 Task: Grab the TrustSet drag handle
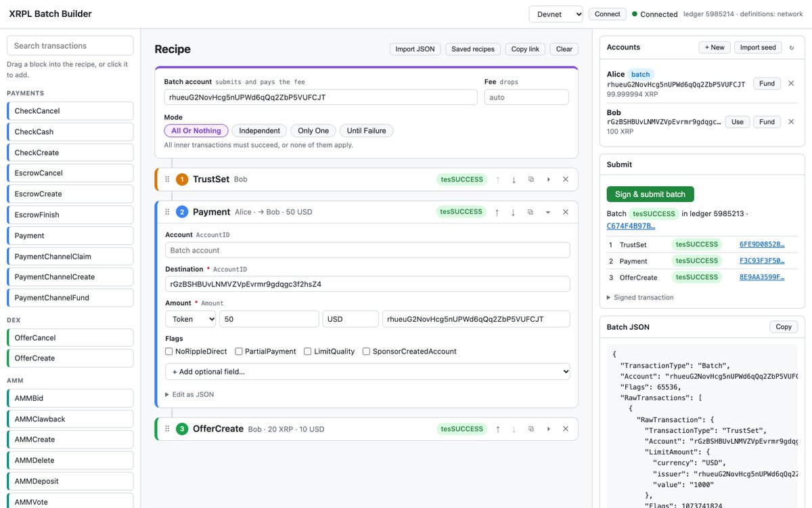pyautogui.click(x=167, y=179)
